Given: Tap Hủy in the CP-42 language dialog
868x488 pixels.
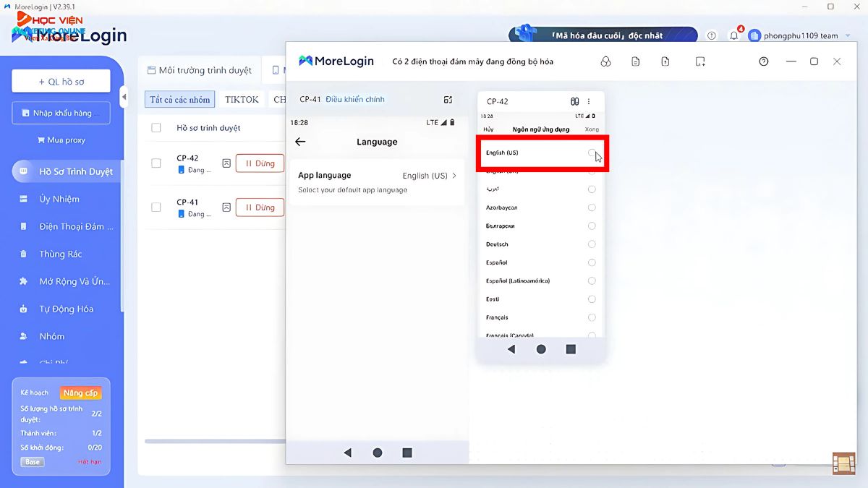Looking at the screenshot, I should click(488, 129).
